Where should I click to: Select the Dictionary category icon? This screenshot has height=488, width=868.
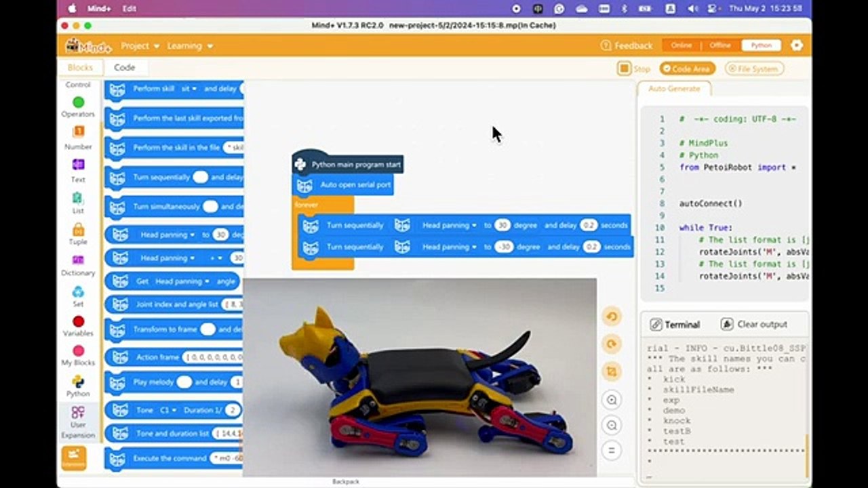[x=78, y=260]
